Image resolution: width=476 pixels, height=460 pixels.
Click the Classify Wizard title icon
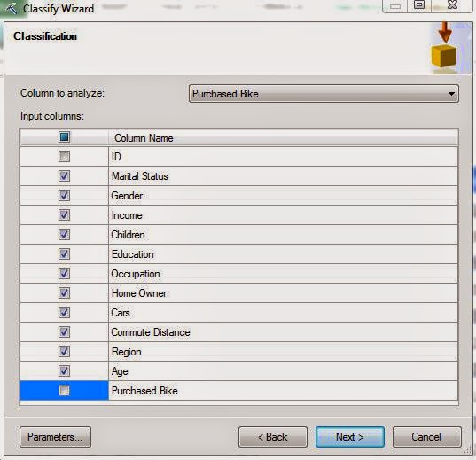[x=12, y=9]
